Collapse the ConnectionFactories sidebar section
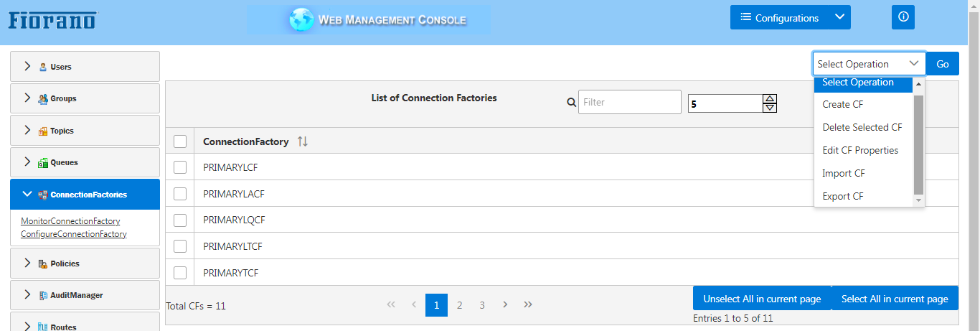Screen dimensions: 980x331 click(x=85, y=195)
